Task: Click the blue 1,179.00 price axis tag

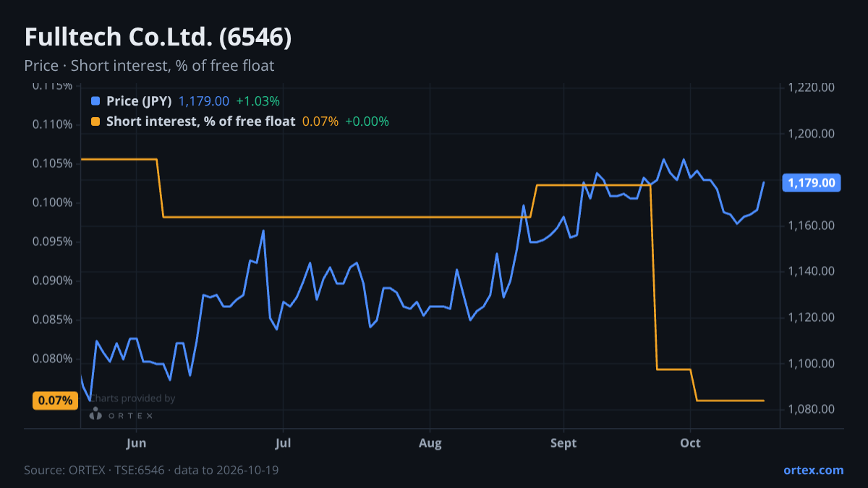Action: coord(811,182)
